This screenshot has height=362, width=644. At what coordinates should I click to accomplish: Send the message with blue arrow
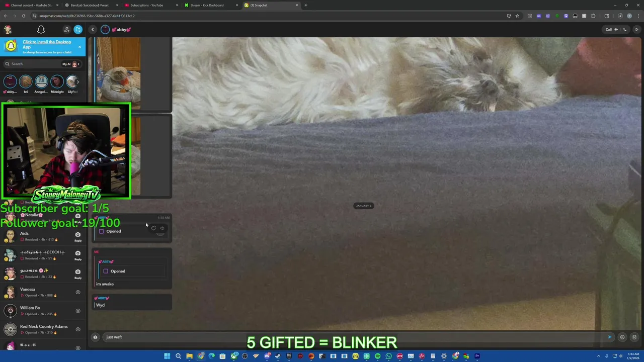[610, 337]
